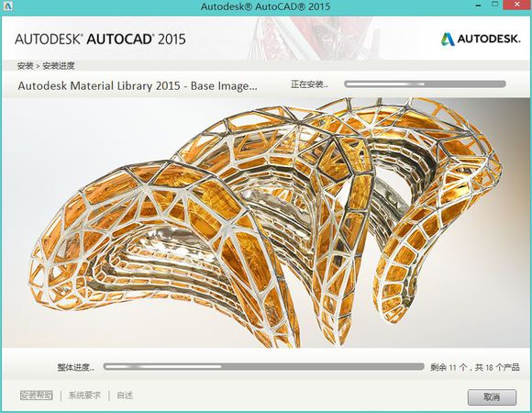Click the 整体进度 label

click(x=76, y=367)
